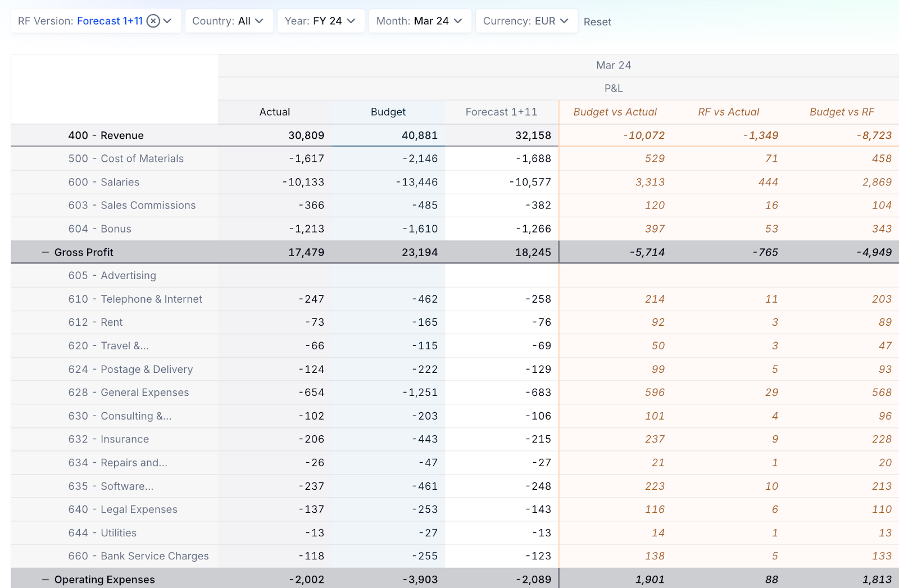
Task: Open the Country filter dropdown
Action: point(229,21)
